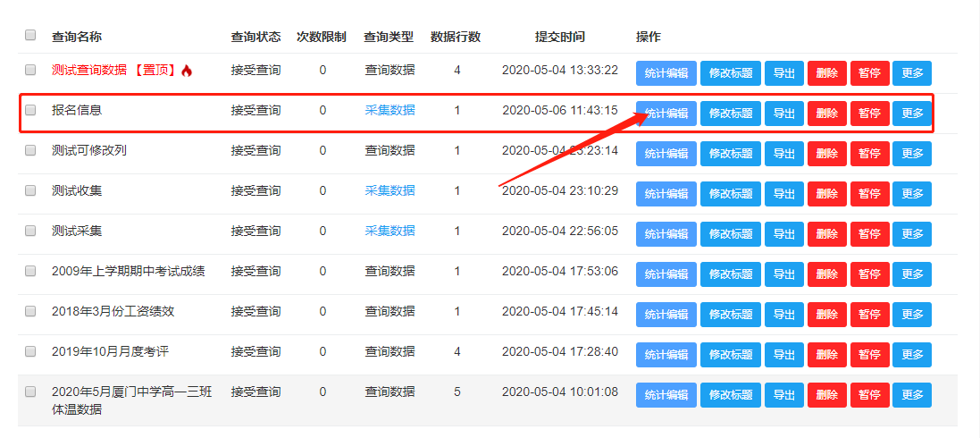Screen dimensions: 980x438
Task: Check the box for 2009年上学期期中考试成绩 row
Action: click(30, 271)
